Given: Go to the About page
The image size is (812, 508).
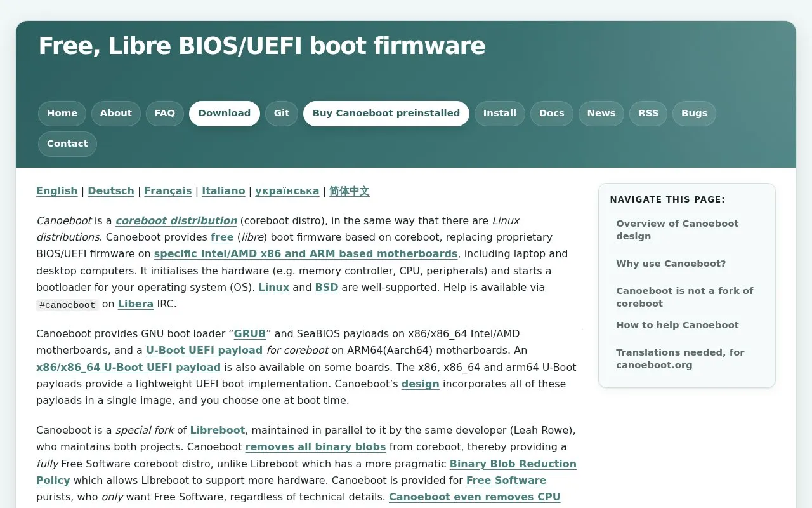Looking at the screenshot, I should coord(116,114).
